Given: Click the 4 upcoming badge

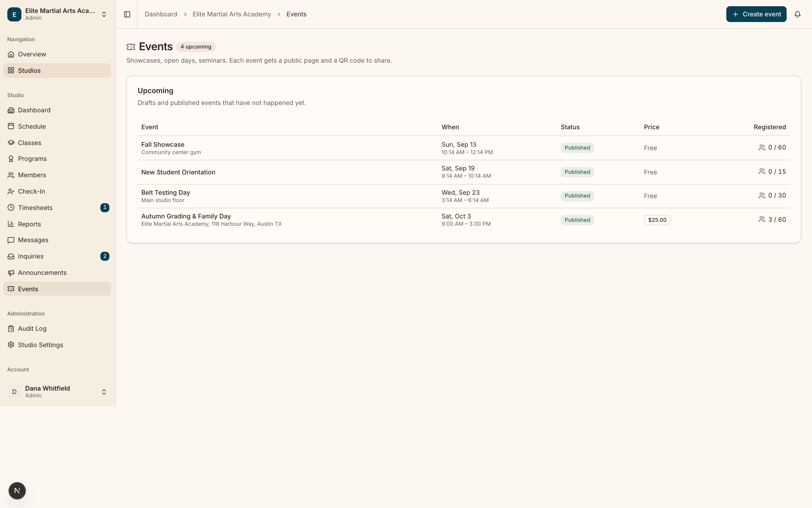Looking at the screenshot, I should pyautogui.click(x=196, y=47).
